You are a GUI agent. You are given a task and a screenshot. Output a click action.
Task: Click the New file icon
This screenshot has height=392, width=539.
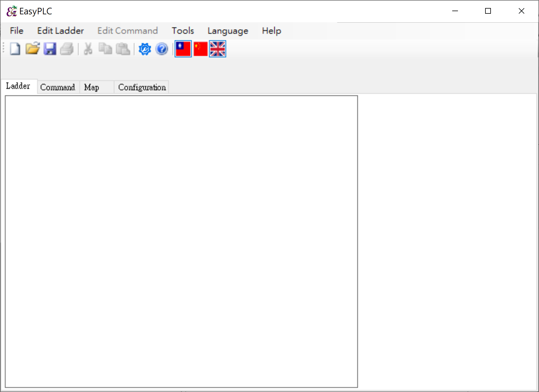[15, 49]
